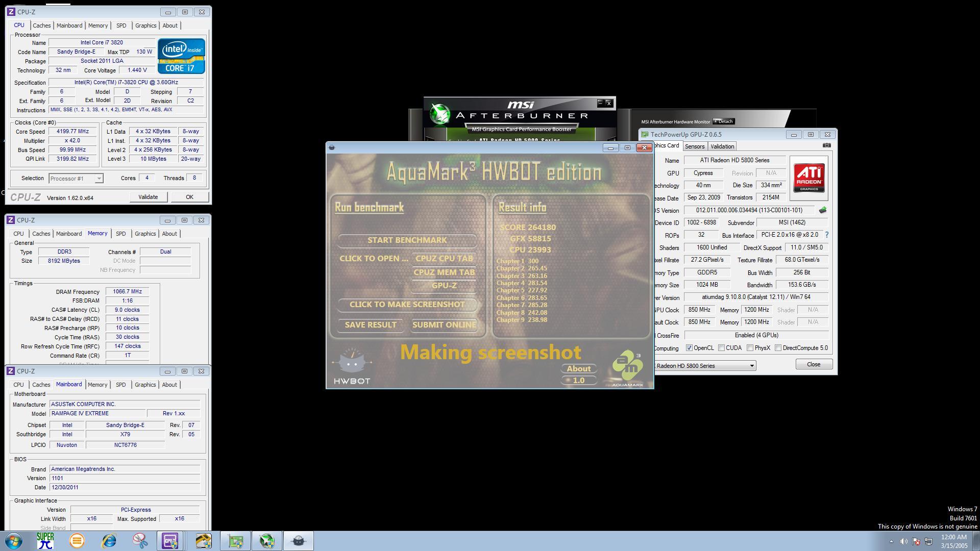The width and height of the screenshot is (980, 551).
Task: Click the ATI Radeon logo in GPU-Z
Action: (x=808, y=178)
